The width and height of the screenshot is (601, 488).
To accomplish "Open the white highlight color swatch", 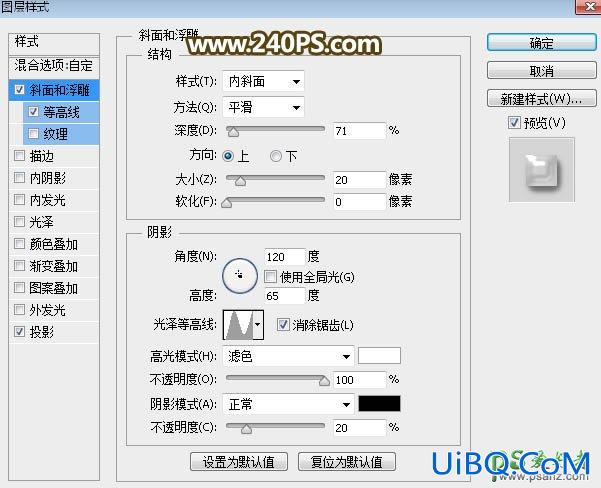I will (x=379, y=356).
